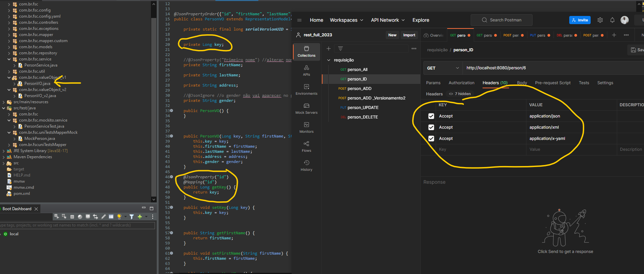Show the 7 hidden headers
This screenshot has height=274, width=644.
pyautogui.click(x=460, y=94)
